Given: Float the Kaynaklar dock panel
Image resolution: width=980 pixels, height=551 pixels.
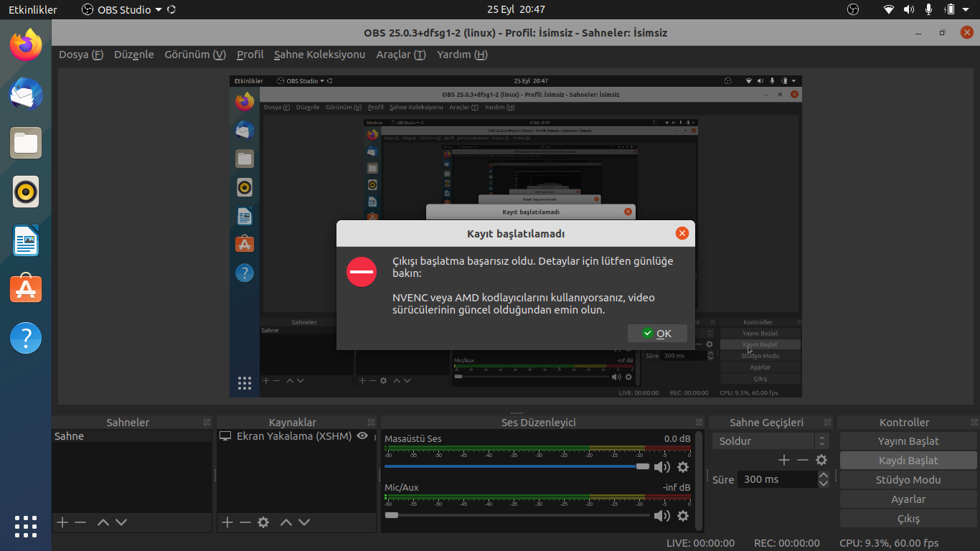Looking at the screenshot, I should point(372,423).
